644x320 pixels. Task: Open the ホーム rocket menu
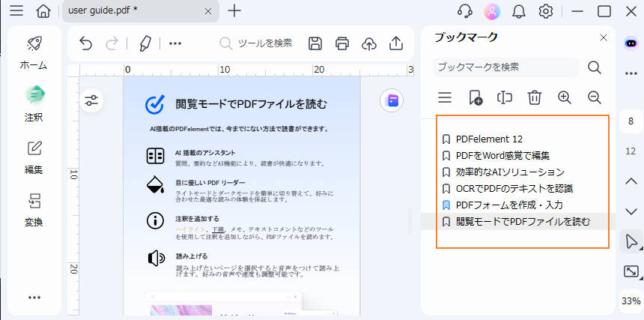click(x=34, y=52)
